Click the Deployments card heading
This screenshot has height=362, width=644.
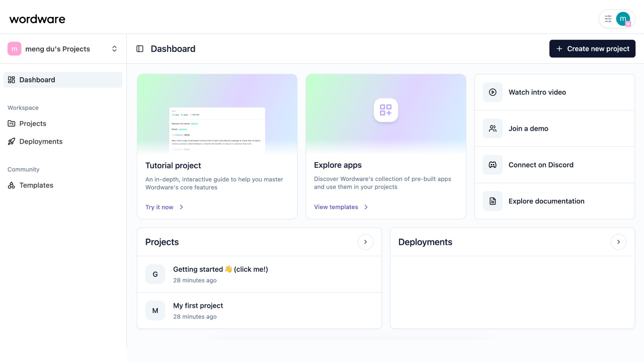[x=425, y=242]
